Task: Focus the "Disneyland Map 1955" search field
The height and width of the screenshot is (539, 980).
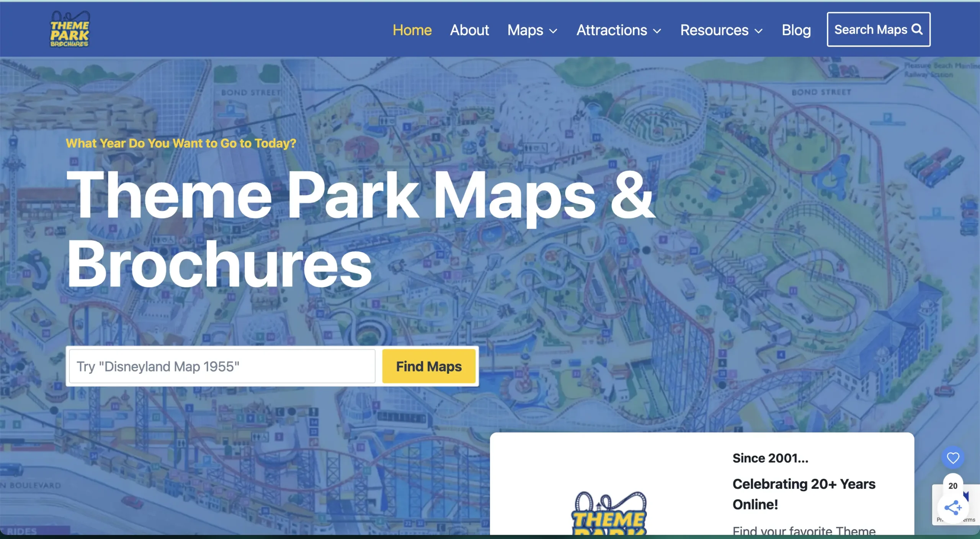Action: pyautogui.click(x=222, y=366)
